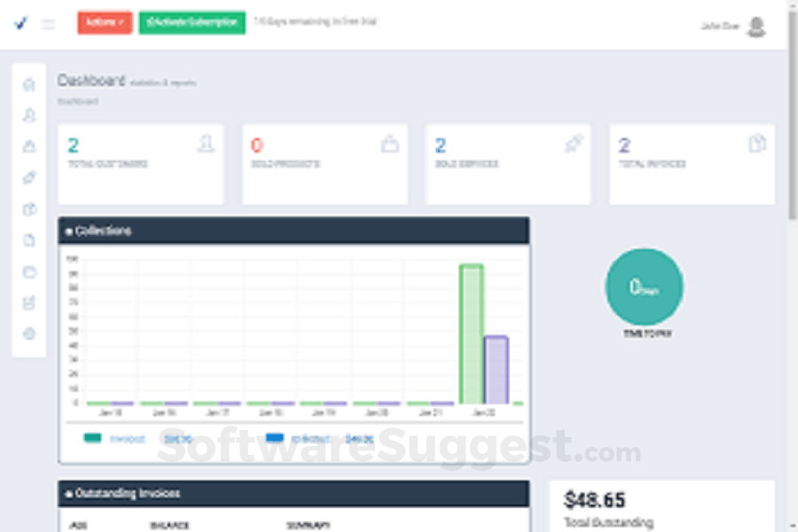The height and width of the screenshot is (532, 798).
Task: Click the settings gear at the sidebar bottom
Action: [29, 334]
